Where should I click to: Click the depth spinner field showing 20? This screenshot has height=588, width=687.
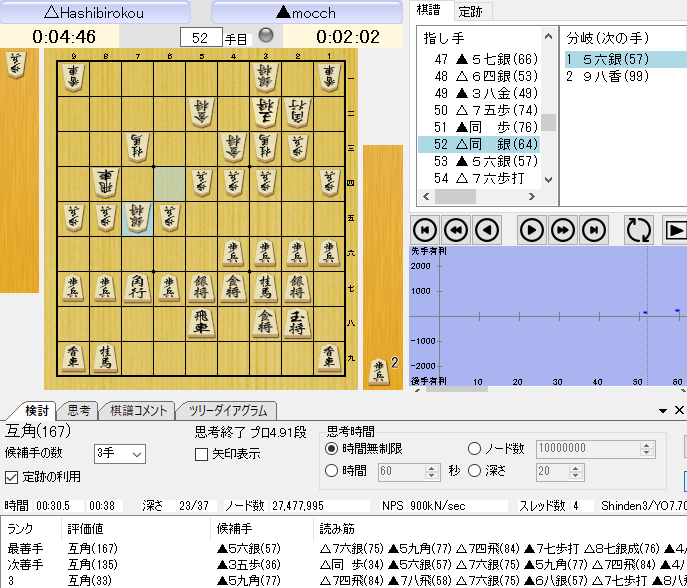coord(560,471)
